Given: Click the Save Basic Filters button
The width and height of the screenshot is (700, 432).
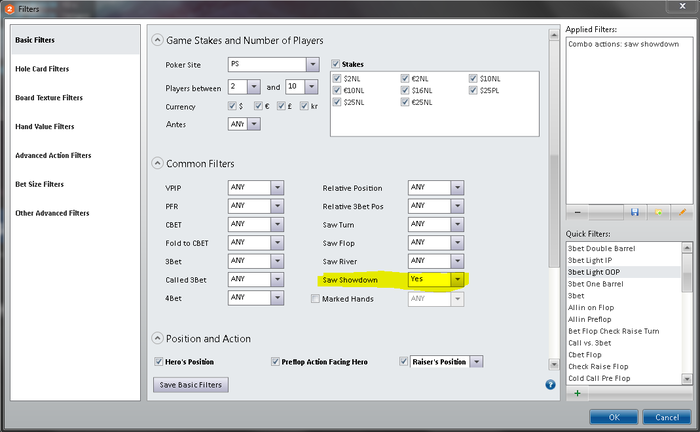Looking at the screenshot, I should coord(191,385).
